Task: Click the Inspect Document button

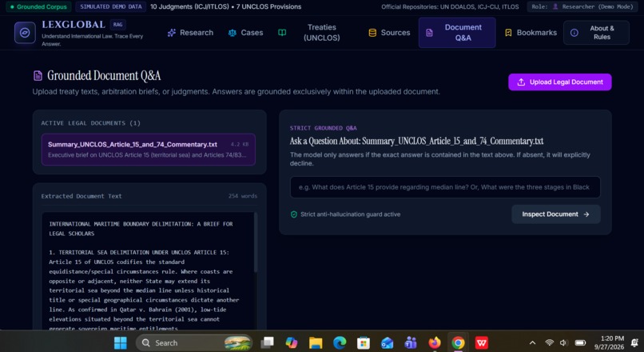Action: tap(555, 214)
